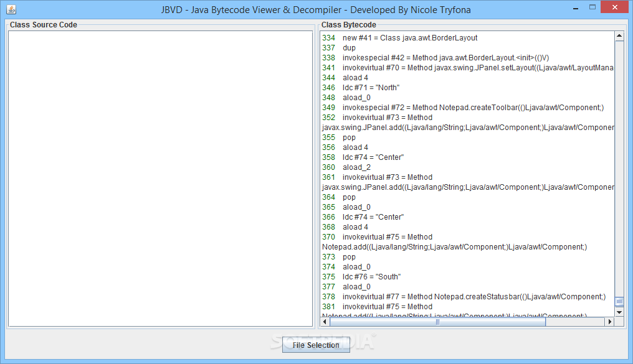This screenshot has width=633, height=364.
Task: Click line 374 aload_0
Action: (x=346, y=267)
